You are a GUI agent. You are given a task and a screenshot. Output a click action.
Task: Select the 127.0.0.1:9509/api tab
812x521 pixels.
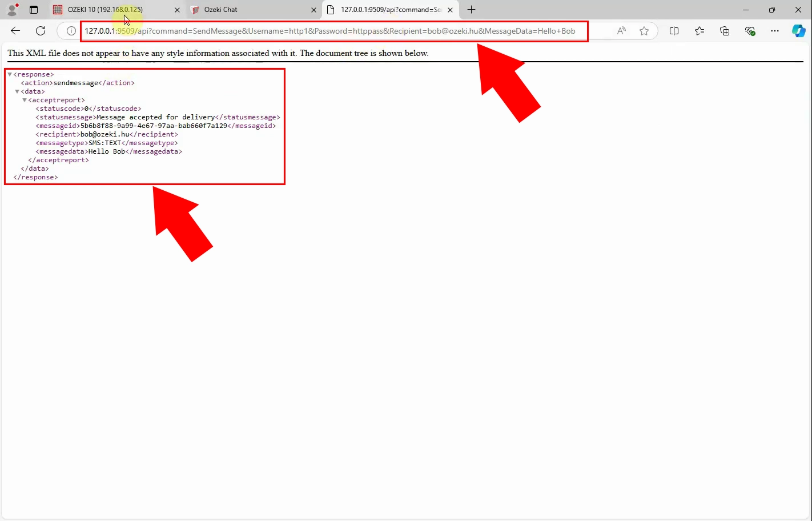pos(391,10)
